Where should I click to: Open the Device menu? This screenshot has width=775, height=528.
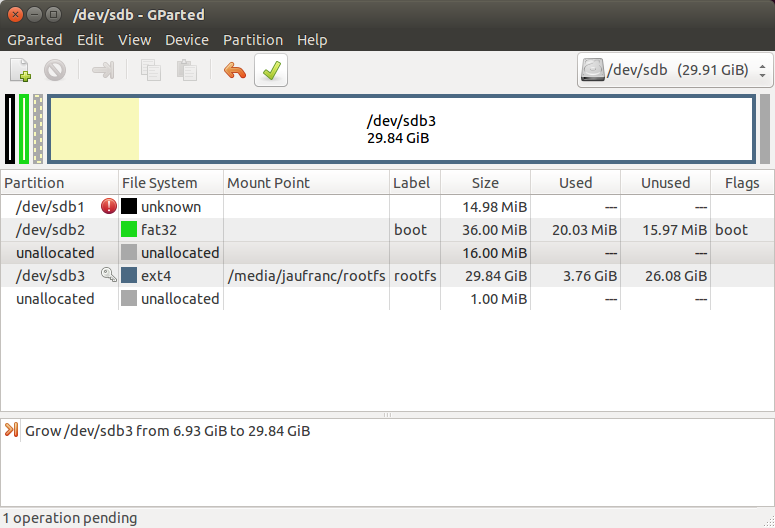(187, 40)
